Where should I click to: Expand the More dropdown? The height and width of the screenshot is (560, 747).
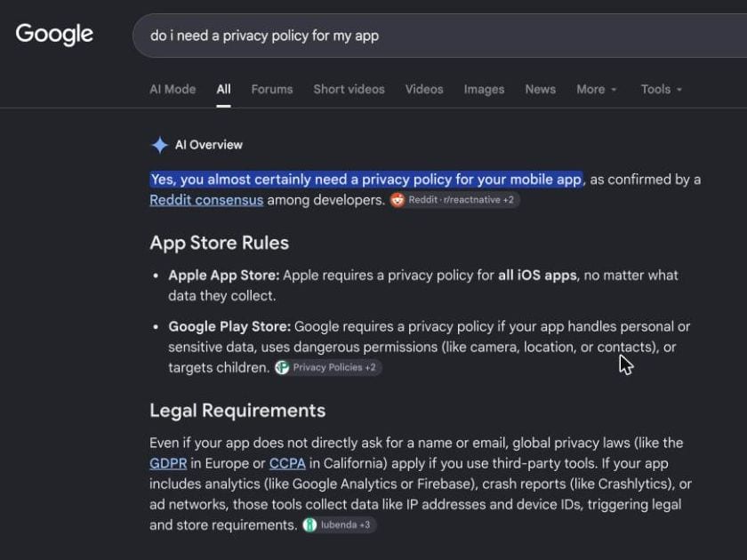597,89
